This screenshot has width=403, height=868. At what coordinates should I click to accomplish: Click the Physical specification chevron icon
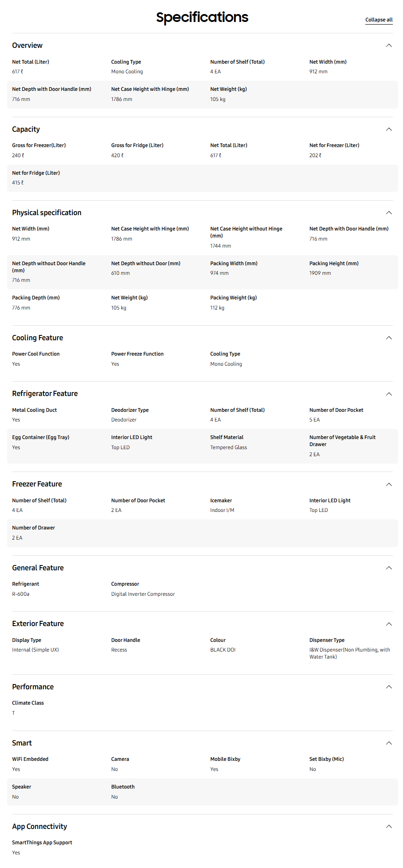389,212
